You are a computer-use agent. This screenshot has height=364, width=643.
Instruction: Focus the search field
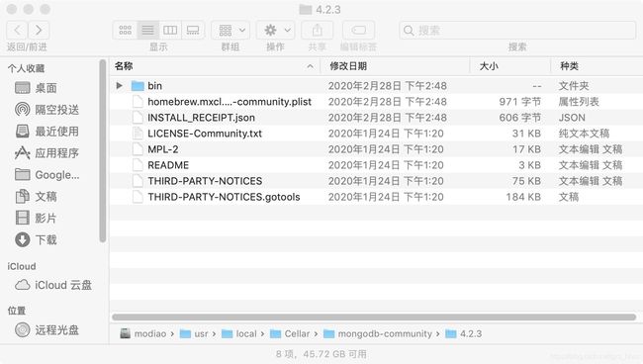tap(517, 30)
